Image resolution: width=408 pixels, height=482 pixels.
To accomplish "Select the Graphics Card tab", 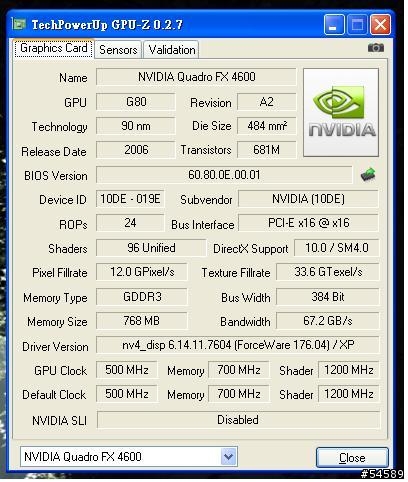I will click(x=54, y=48).
